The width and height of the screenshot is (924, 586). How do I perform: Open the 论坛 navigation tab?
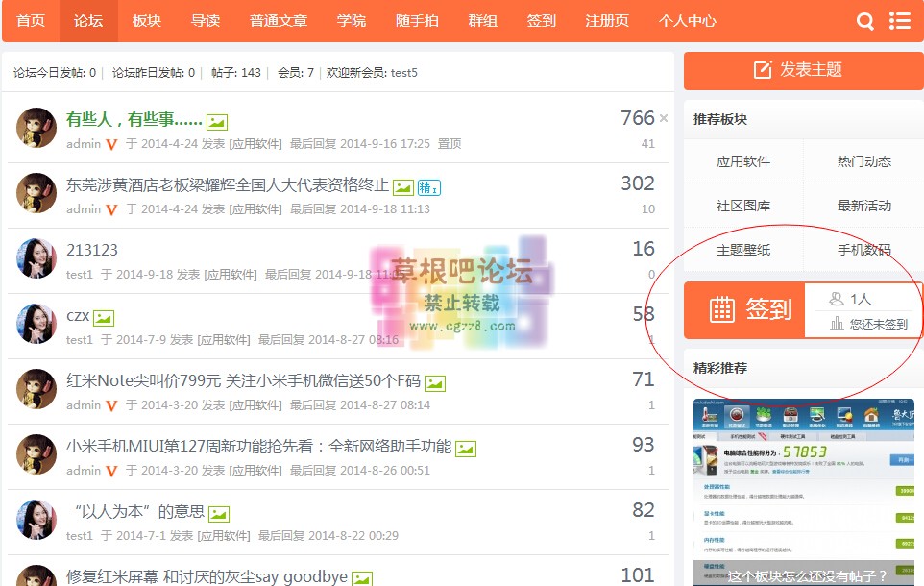point(88,21)
